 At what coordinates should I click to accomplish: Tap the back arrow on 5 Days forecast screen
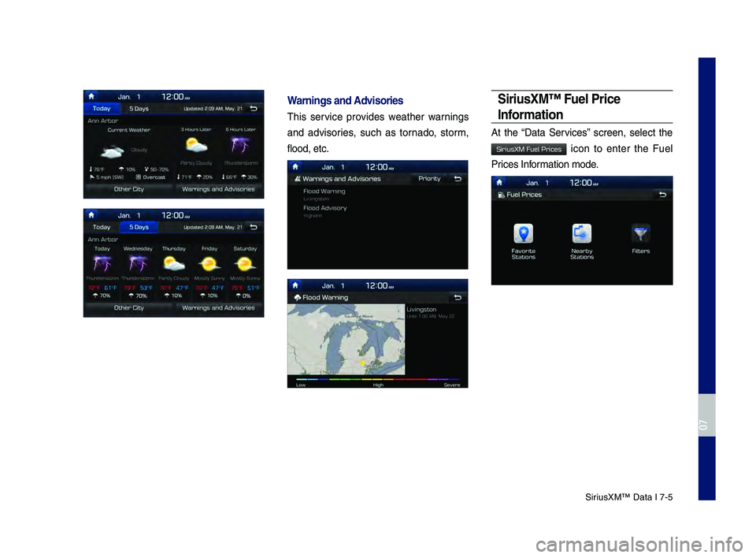pos(253,227)
